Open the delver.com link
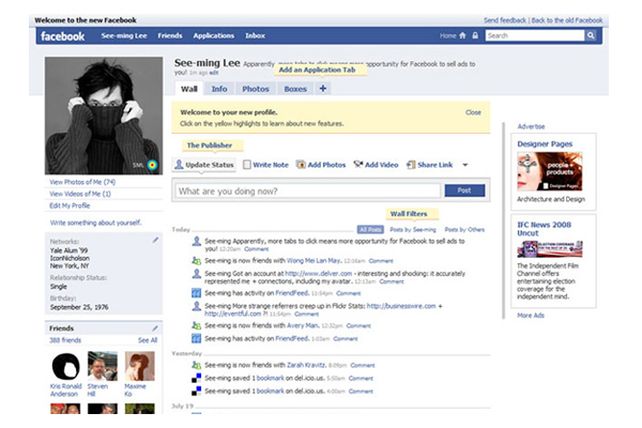 tap(319, 273)
